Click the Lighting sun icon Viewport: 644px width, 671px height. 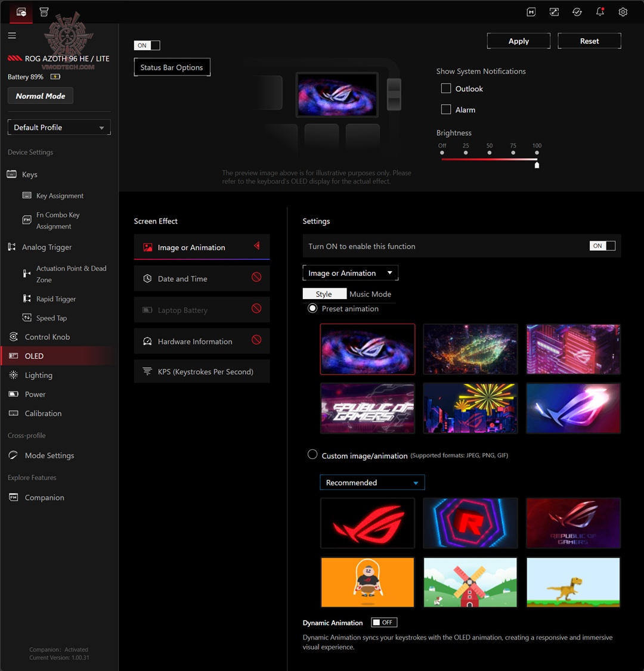click(14, 375)
